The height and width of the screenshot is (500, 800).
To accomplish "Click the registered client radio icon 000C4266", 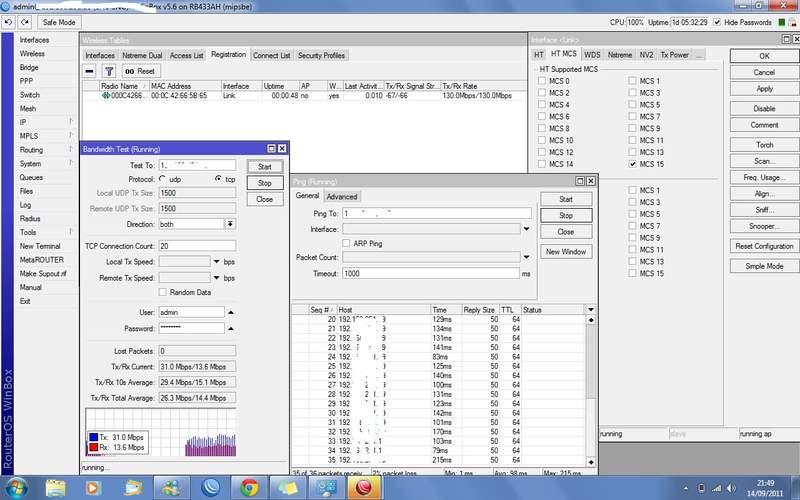I will (106, 95).
